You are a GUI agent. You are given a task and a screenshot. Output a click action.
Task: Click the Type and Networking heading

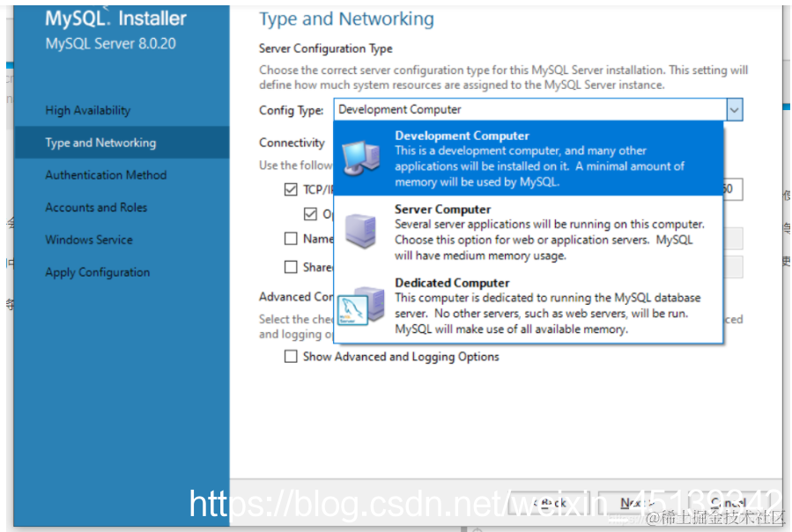click(346, 19)
